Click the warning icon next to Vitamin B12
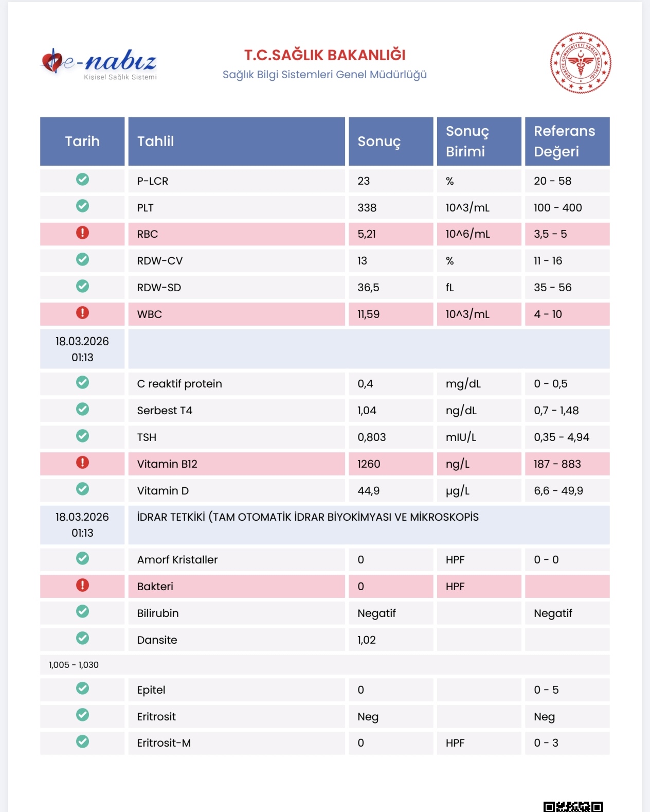The width and height of the screenshot is (650, 812). [82, 463]
